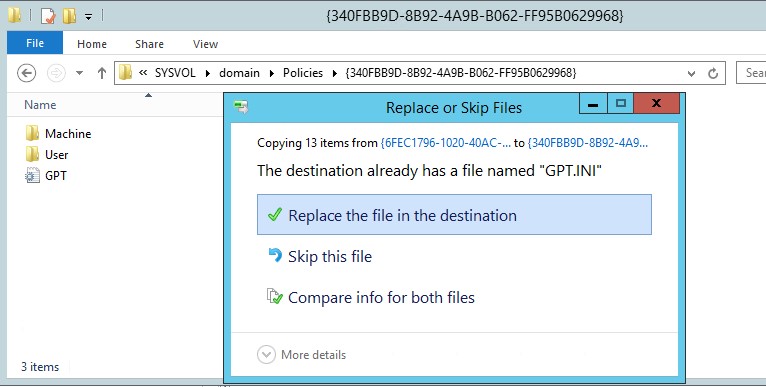Open the File ribbon tab
The height and width of the screenshot is (387, 766).
point(35,43)
